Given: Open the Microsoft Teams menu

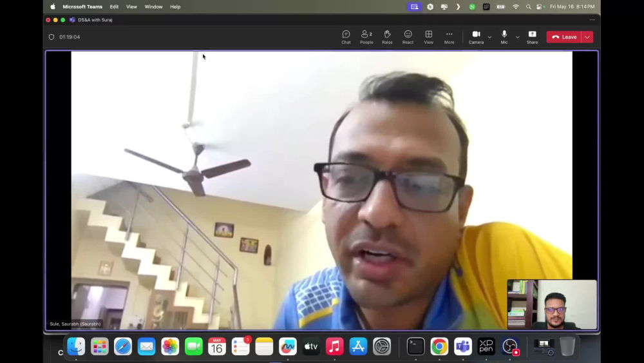Looking at the screenshot, I should [82, 6].
